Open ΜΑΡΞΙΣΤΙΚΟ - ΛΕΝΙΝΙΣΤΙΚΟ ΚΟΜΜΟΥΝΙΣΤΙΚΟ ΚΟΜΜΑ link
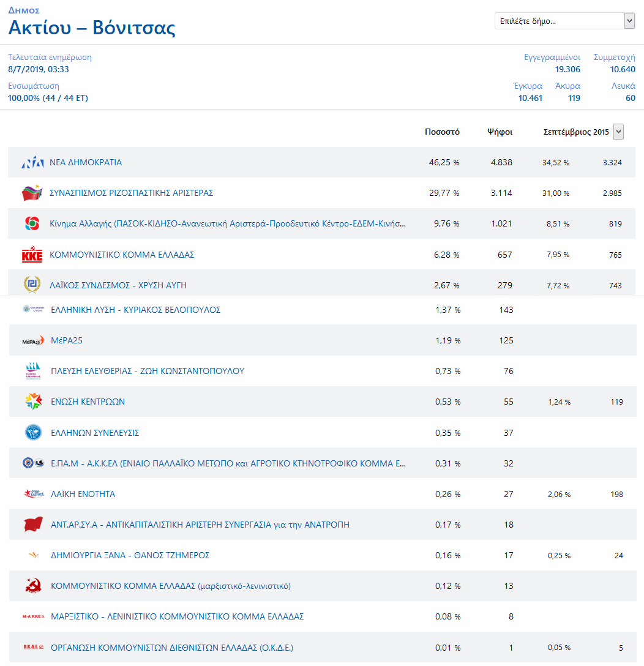 tap(177, 616)
